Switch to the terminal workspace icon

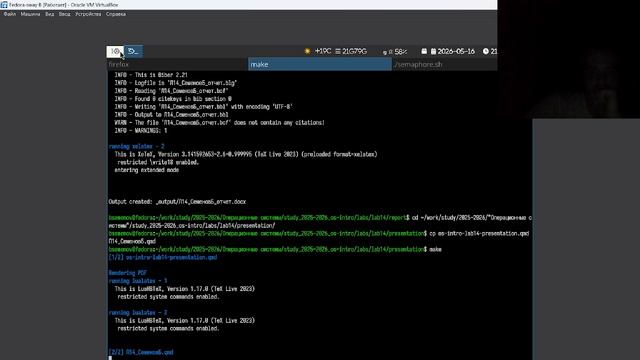tap(133, 51)
